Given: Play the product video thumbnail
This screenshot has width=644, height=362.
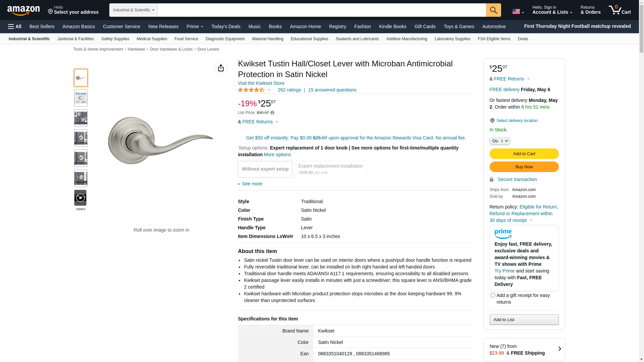Looking at the screenshot, I should click(80, 198).
